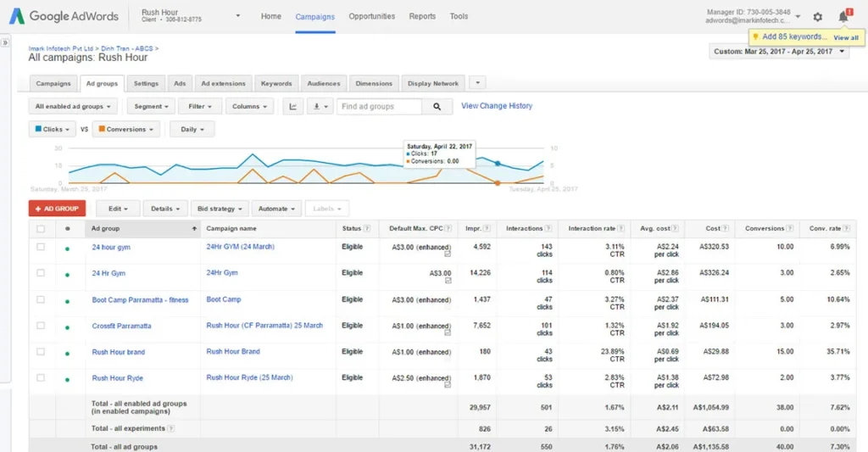Click the Status column help icon
Image resolution: width=868 pixels, height=452 pixels.
(366, 228)
